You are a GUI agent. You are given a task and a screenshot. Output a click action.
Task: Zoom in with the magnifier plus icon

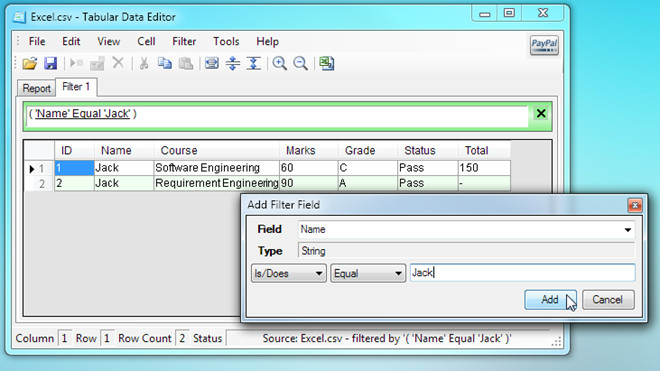pos(279,64)
